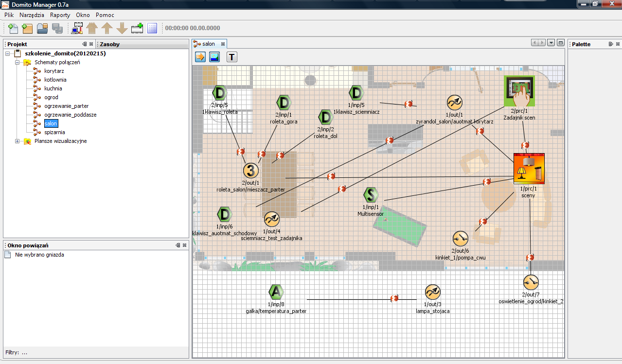Open the Raporty menu
Image resolution: width=622 pixels, height=364 pixels.
tap(60, 15)
